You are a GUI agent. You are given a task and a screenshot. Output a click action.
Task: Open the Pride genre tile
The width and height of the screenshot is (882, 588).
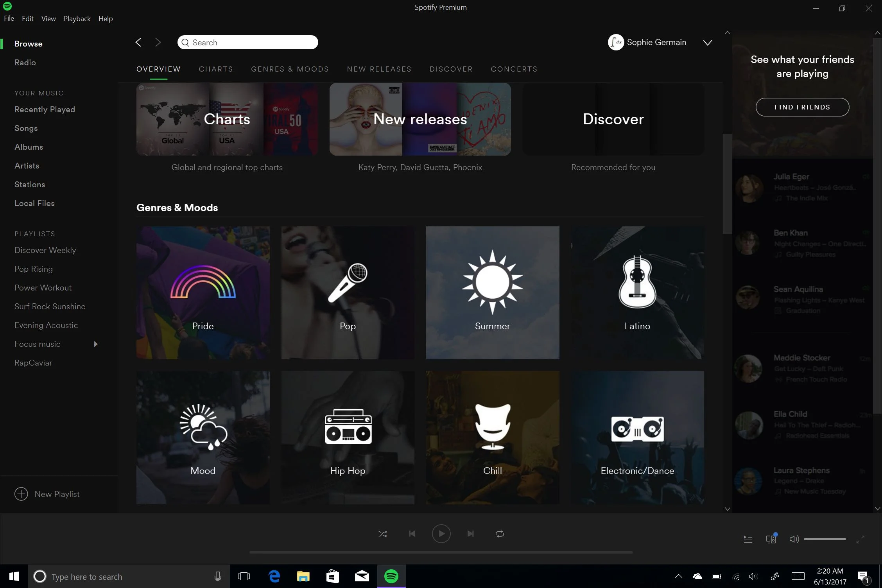point(203,293)
